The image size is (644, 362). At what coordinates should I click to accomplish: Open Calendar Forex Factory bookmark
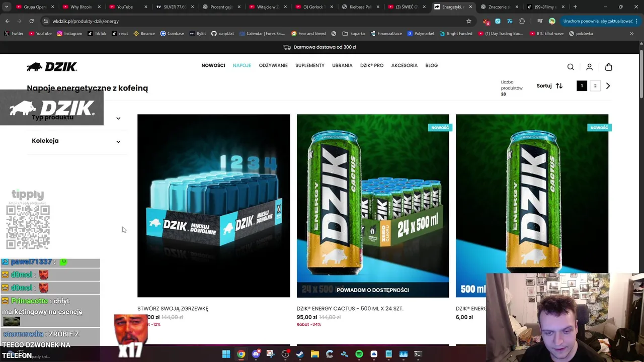click(x=262, y=34)
